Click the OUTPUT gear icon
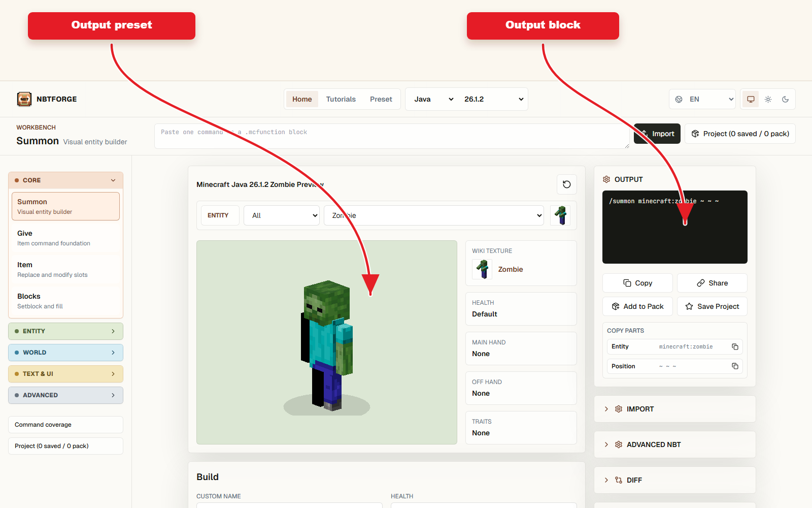The height and width of the screenshot is (508, 812). 606,179
